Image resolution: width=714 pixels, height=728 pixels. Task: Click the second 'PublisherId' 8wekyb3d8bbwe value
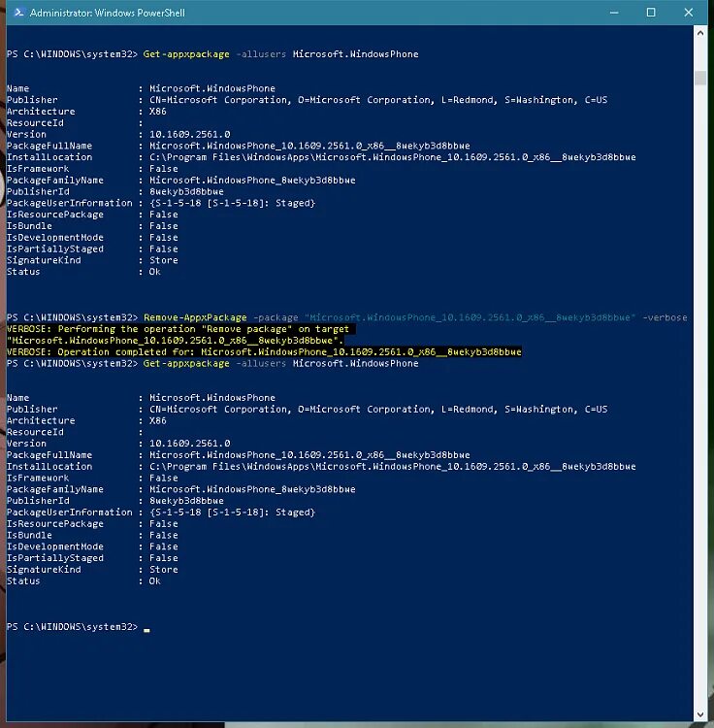tap(186, 501)
